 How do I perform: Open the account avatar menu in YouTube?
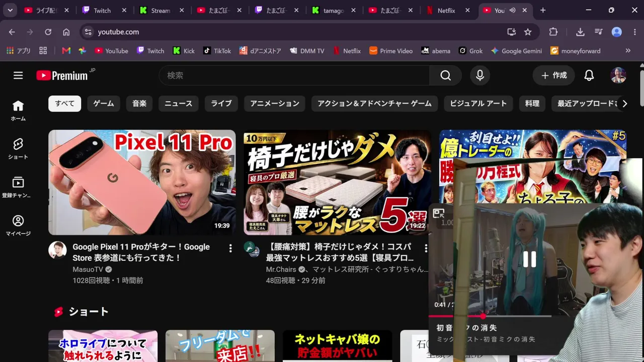[x=618, y=75]
